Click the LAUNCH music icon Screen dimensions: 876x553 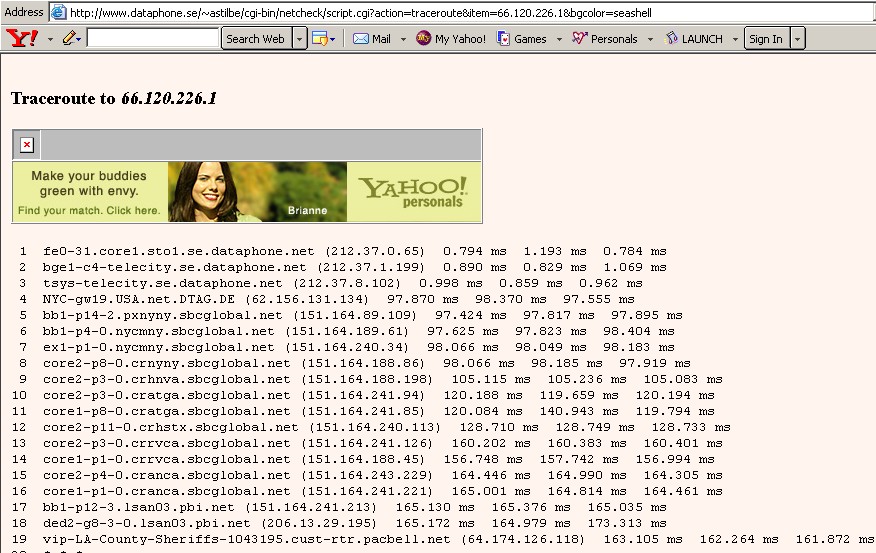coord(672,39)
